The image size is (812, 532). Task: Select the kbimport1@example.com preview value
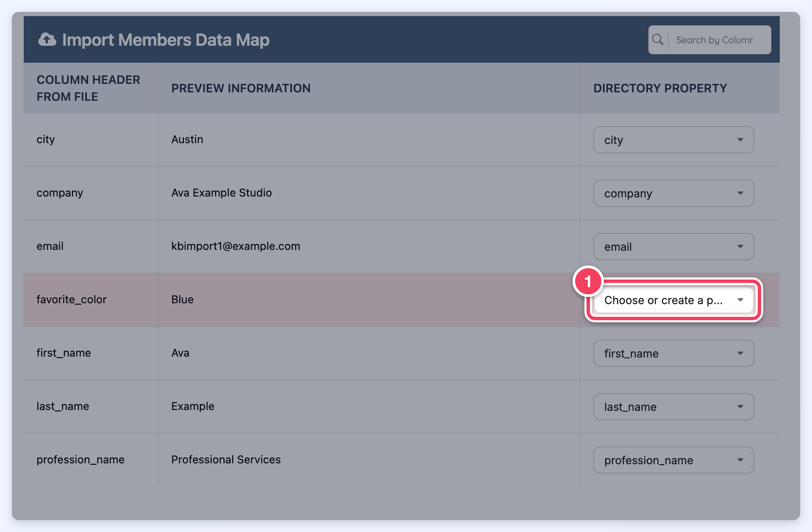[x=236, y=246]
